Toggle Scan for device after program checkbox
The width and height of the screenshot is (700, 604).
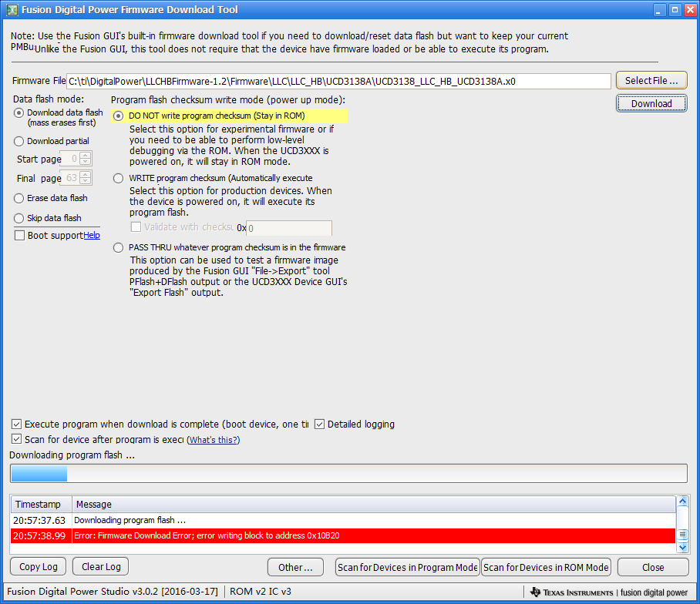coord(16,439)
